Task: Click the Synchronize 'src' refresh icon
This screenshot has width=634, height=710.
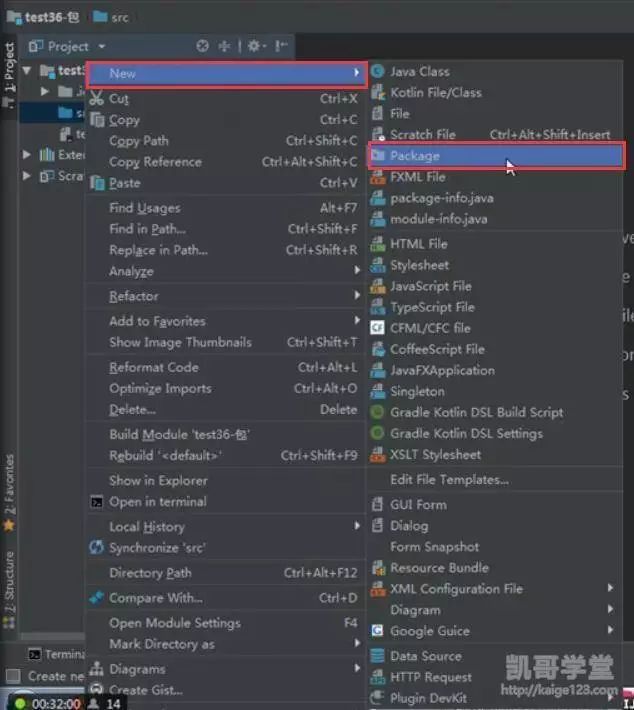Action: (x=96, y=547)
